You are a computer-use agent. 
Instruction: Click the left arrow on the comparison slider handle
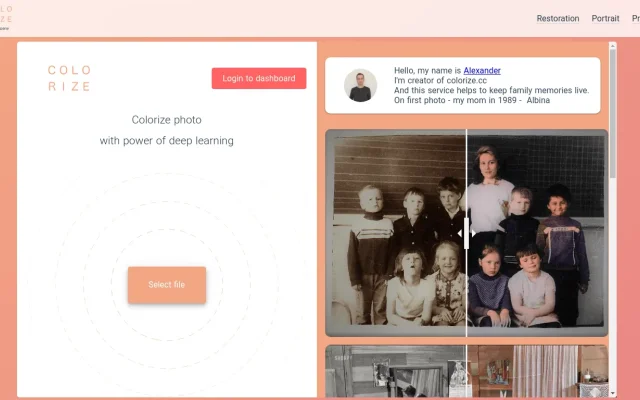click(x=460, y=233)
